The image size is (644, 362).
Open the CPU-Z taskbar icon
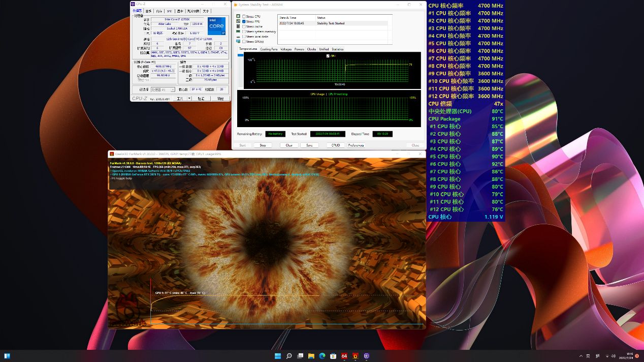tap(367, 356)
